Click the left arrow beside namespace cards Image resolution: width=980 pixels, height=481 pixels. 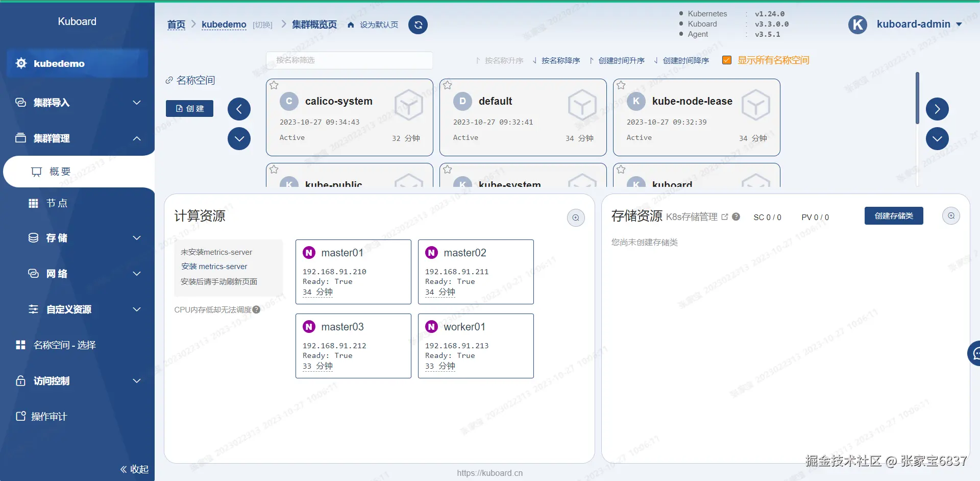coord(239,109)
